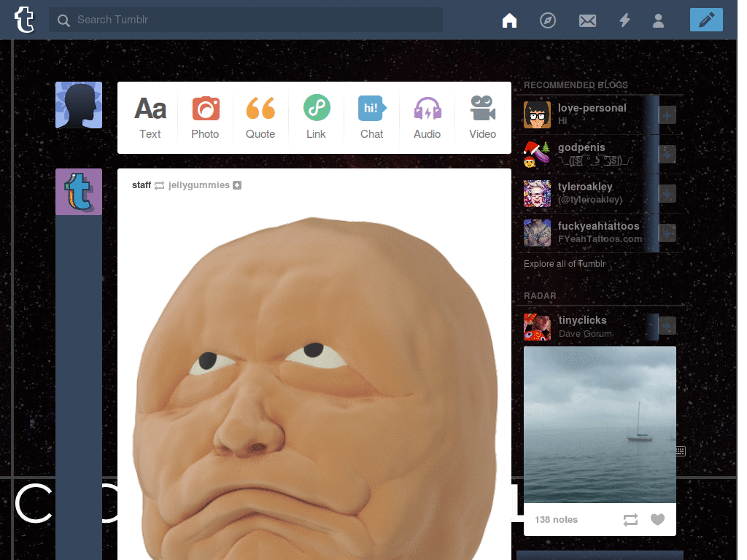Click the blue compose pencil button
The width and height of the screenshot is (747, 560).
point(706,20)
